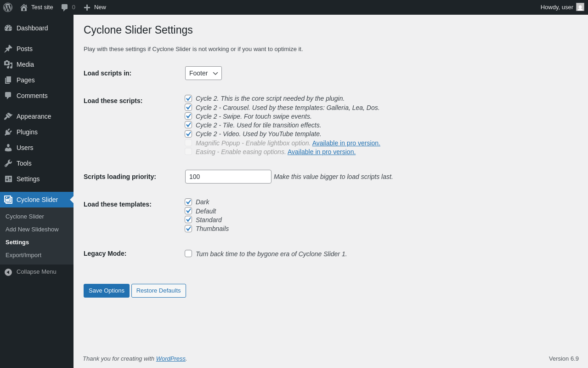Focus the Scripts loading priority field

(228, 177)
